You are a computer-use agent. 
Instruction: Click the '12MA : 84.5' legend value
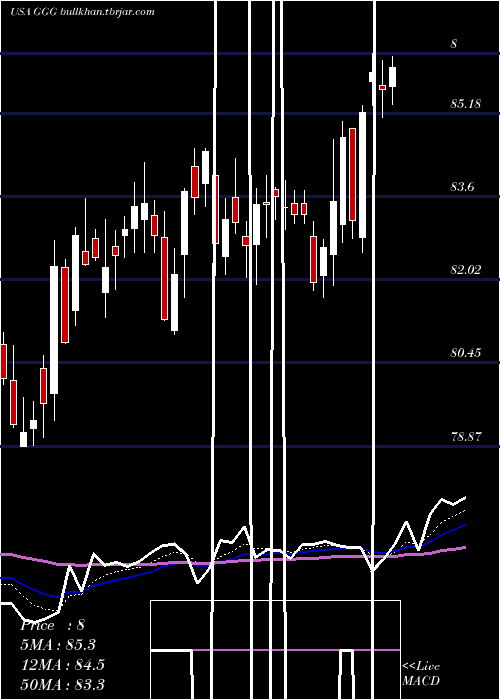coord(62,664)
